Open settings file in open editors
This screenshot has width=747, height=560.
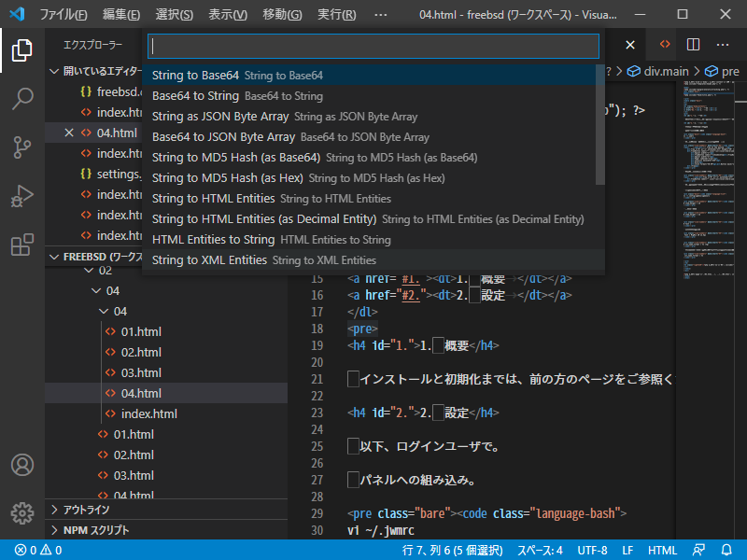point(94,175)
